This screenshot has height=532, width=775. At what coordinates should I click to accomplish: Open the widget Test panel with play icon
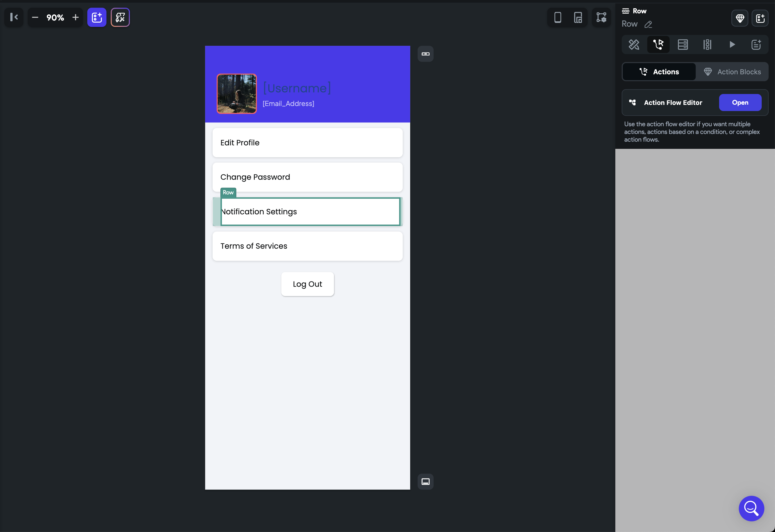732,44
